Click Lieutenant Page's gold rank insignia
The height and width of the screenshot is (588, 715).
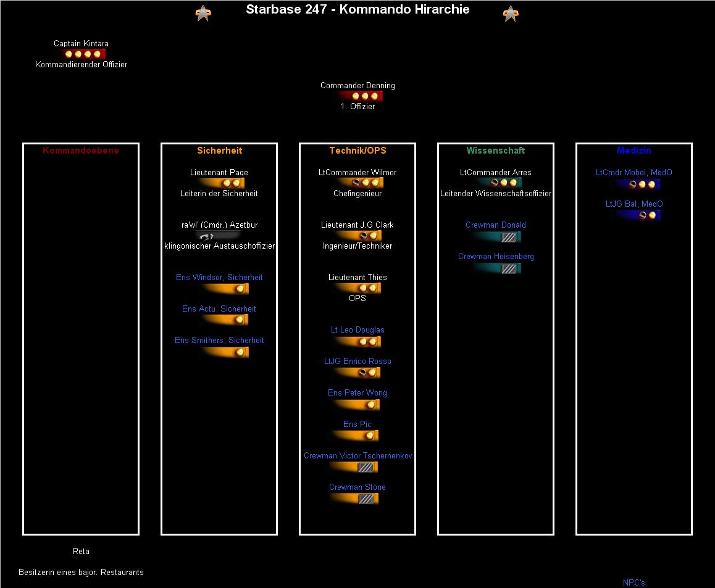224,183
